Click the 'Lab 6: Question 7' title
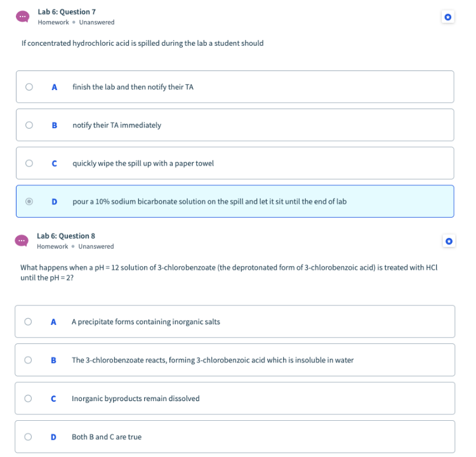Viewport: 476px width, 457px height. pos(67,12)
